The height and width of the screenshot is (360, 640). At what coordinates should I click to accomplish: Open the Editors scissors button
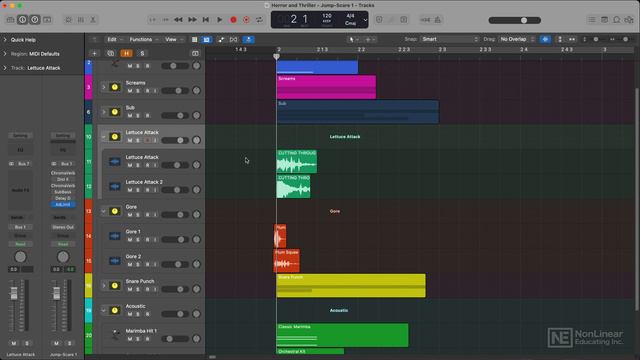(x=93, y=20)
